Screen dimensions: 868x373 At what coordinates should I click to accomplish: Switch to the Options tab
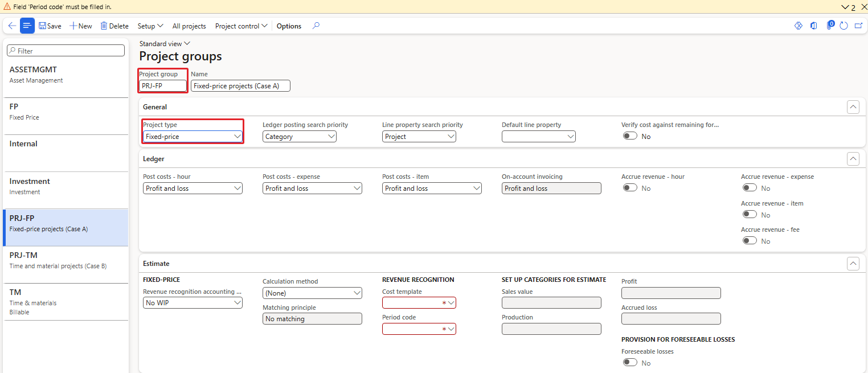pyautogui.click(x=289, y=26)
